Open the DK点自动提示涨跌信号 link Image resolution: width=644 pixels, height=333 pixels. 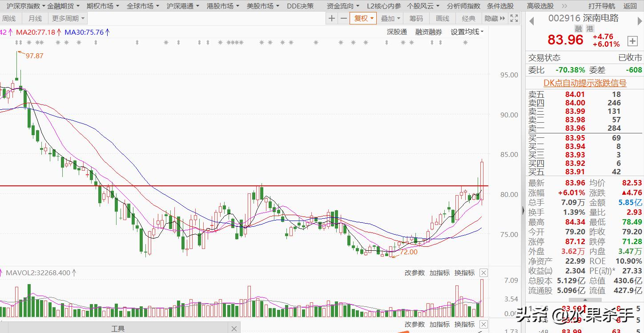[585, 83]
